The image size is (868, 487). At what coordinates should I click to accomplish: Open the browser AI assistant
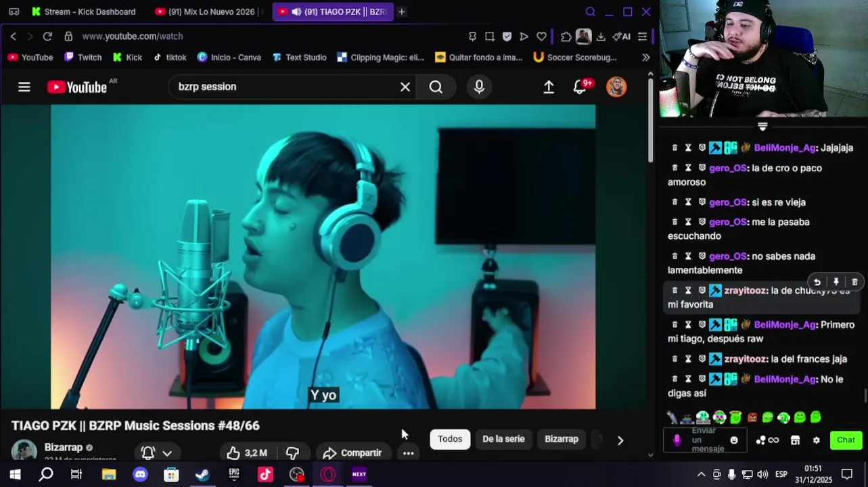click(x=621, y=37)
